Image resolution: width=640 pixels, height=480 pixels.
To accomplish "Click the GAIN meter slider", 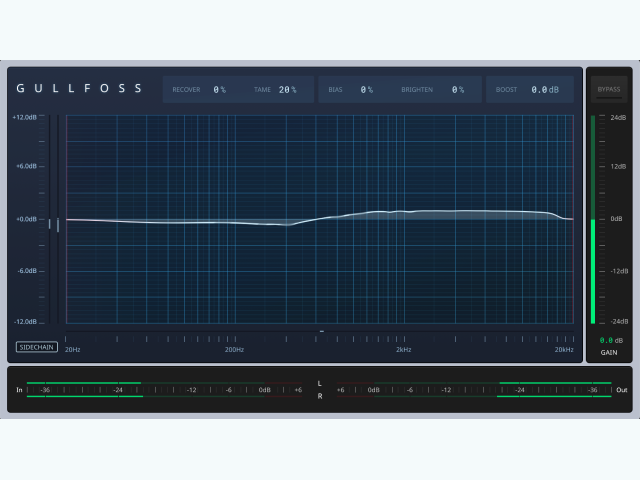I will coord(593,220).
